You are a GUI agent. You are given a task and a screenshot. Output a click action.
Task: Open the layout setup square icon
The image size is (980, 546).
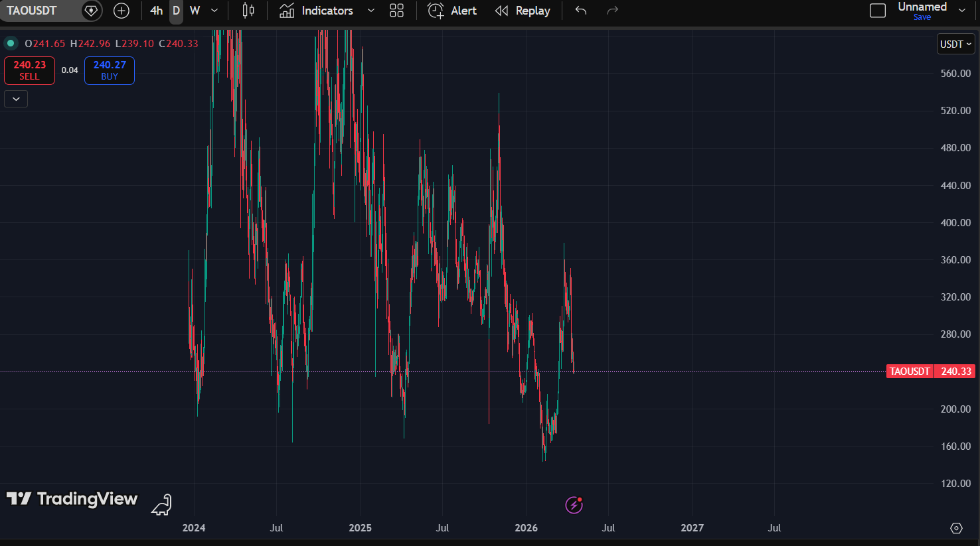[x=878, y=11]
